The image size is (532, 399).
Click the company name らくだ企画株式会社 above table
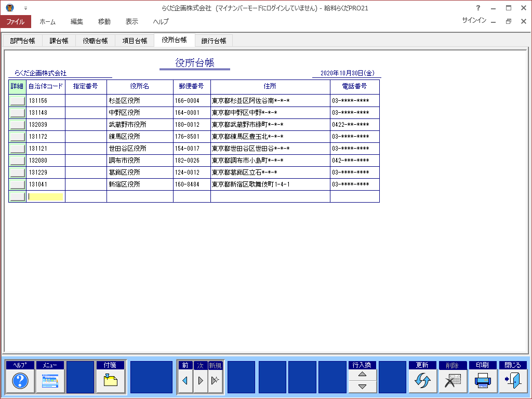41,73
